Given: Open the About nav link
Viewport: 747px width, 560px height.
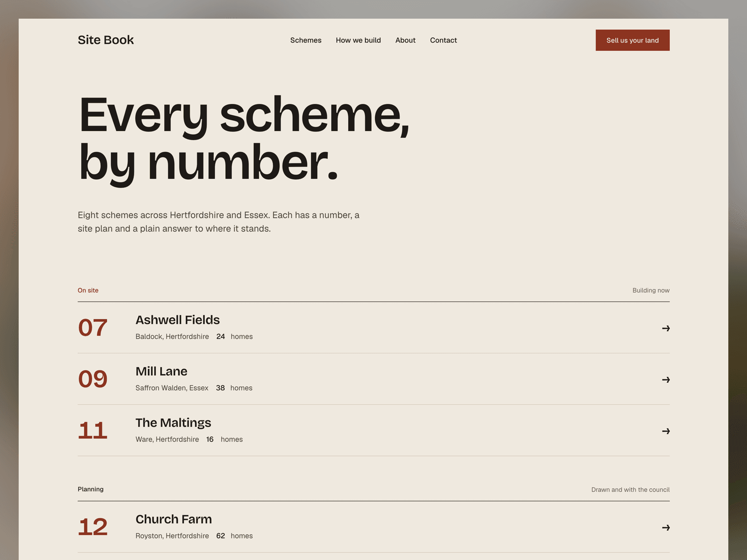Looking at the screenshot, I should [405, 40].
